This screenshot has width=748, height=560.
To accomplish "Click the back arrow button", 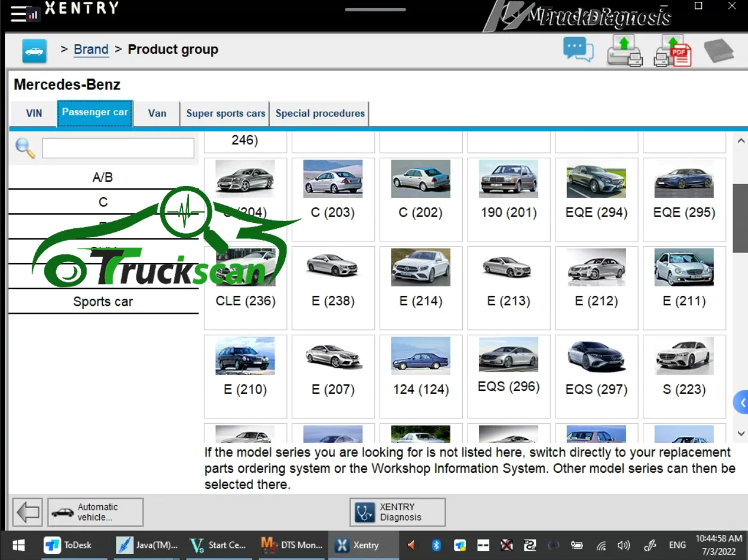I will (x=28, y=512).
